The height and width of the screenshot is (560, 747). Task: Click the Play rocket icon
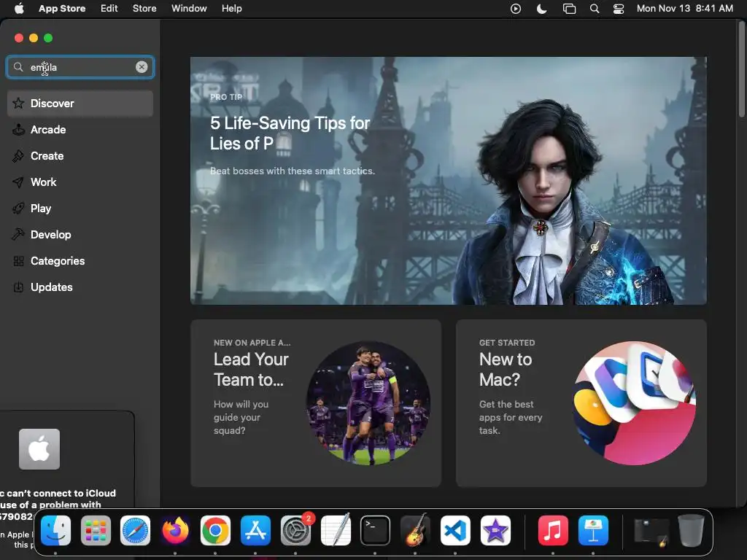click(18, 208)
